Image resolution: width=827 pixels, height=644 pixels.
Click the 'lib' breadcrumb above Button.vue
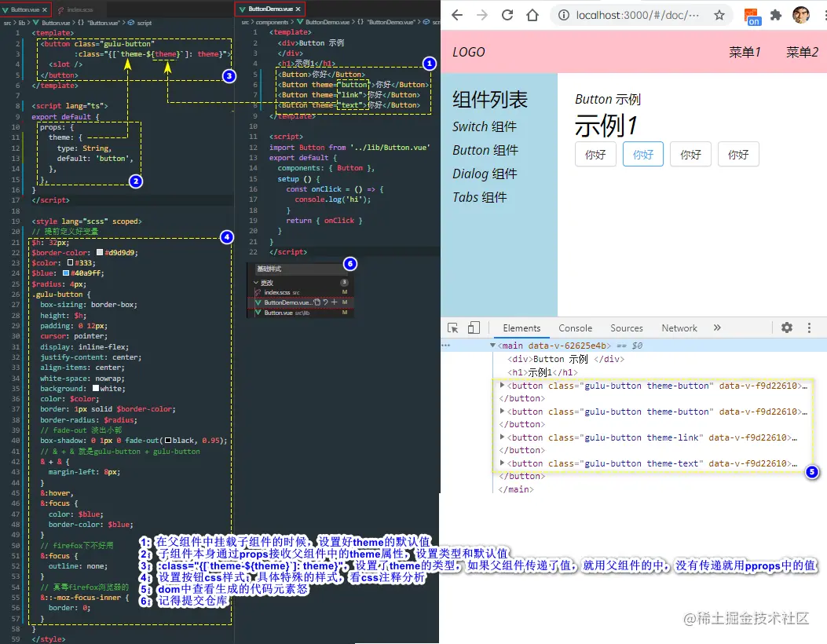coord(22,23)
